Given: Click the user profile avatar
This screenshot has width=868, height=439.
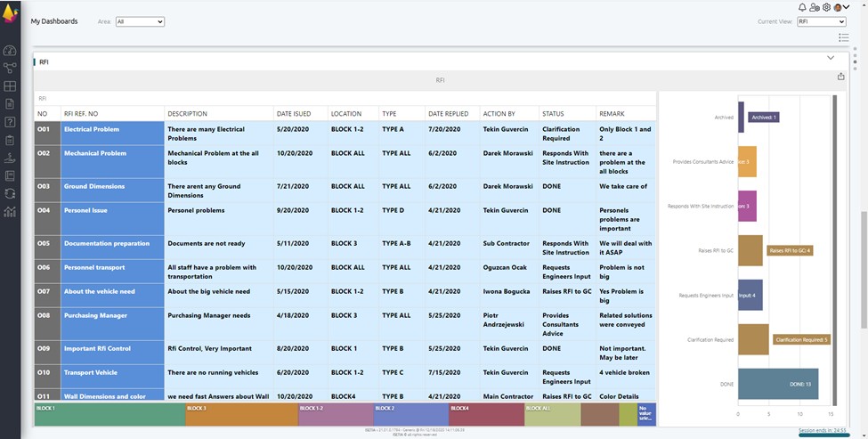Looking at the screenshot, I should (838, 7).
